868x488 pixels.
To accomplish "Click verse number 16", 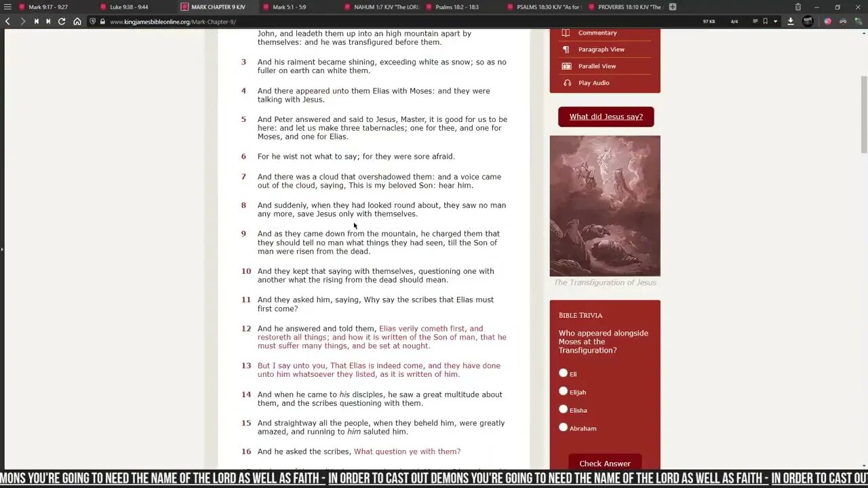I will point(246,451).
